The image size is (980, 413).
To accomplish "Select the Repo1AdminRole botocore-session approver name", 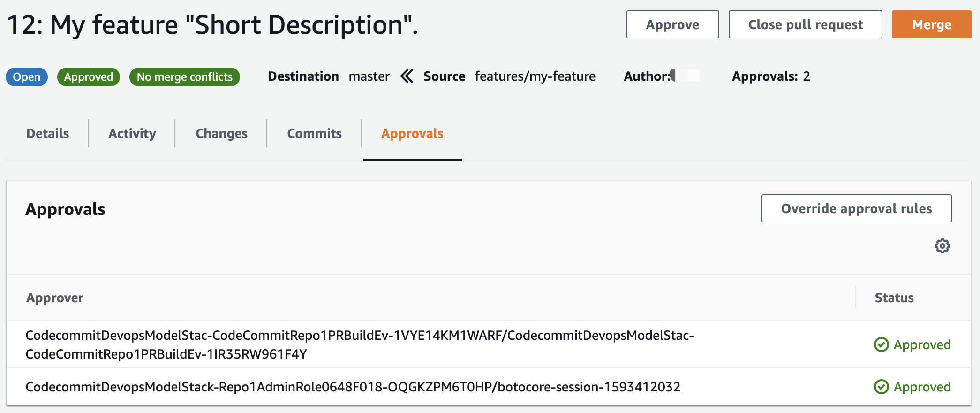I will (353, 387).
